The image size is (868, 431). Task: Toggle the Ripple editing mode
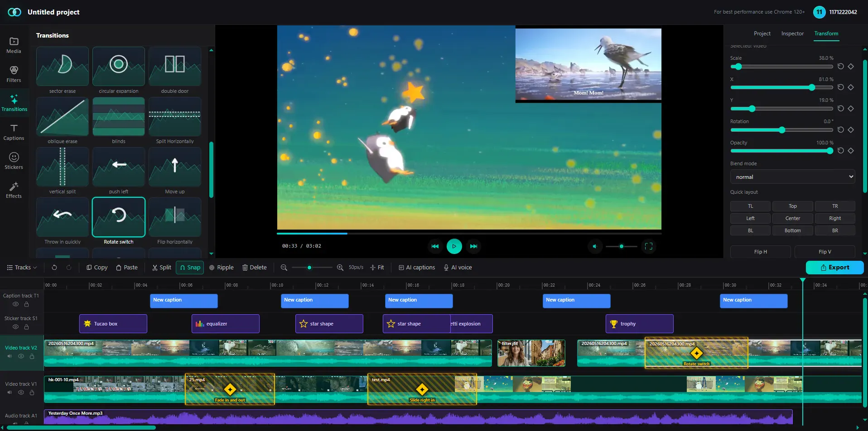pyautogui.click(x=221, y=268)
